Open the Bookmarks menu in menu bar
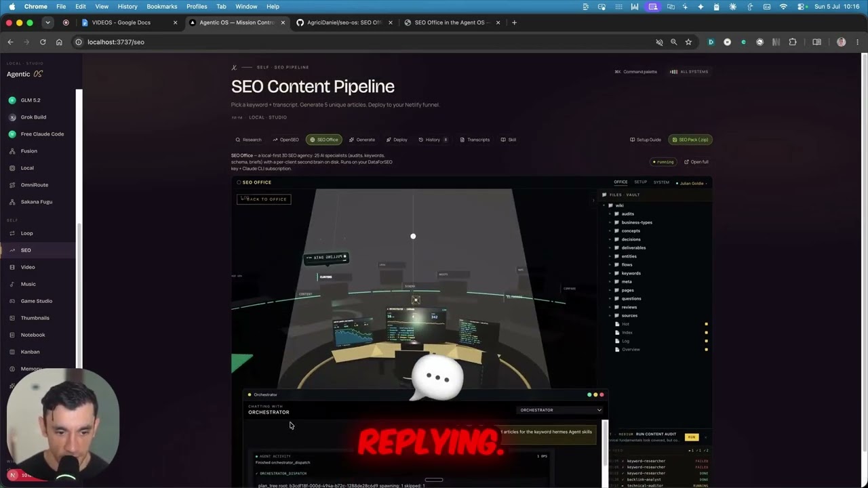Image resolution: width=868 pixels, height=488 pixels. [x=162, y=7]
